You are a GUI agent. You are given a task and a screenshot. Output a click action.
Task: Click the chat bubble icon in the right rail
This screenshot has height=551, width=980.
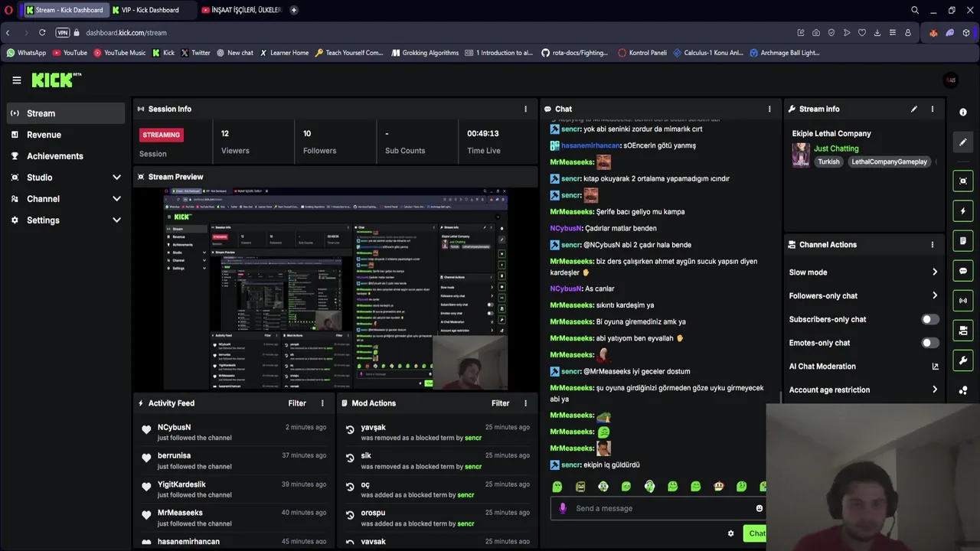[963, 271]
